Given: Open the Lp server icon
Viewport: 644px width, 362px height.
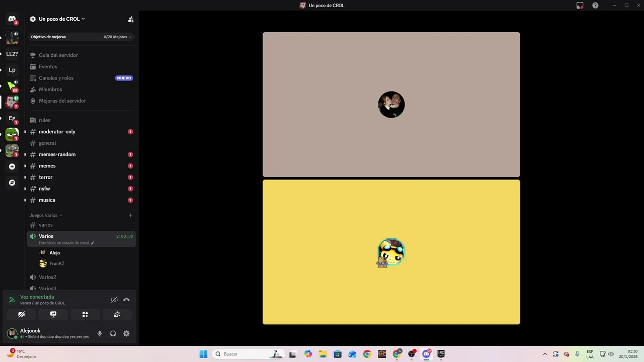Looking at the screenshot, I should (12, 70).
